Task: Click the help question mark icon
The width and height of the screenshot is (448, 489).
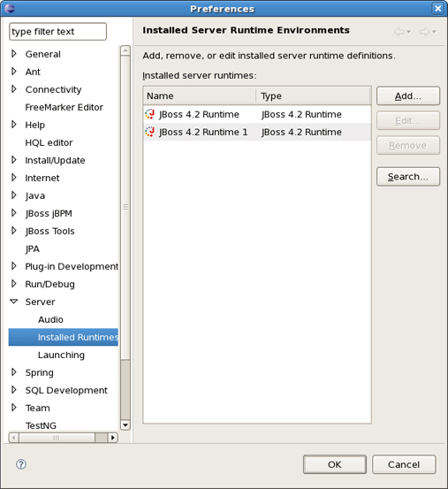Action: pyautogui.click(x=21, y=464)
